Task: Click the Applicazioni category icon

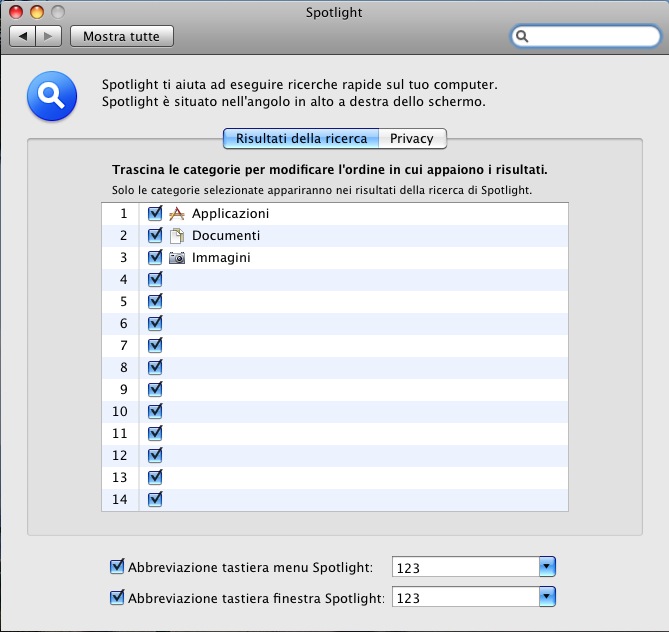Action: (x=177, y=213)
